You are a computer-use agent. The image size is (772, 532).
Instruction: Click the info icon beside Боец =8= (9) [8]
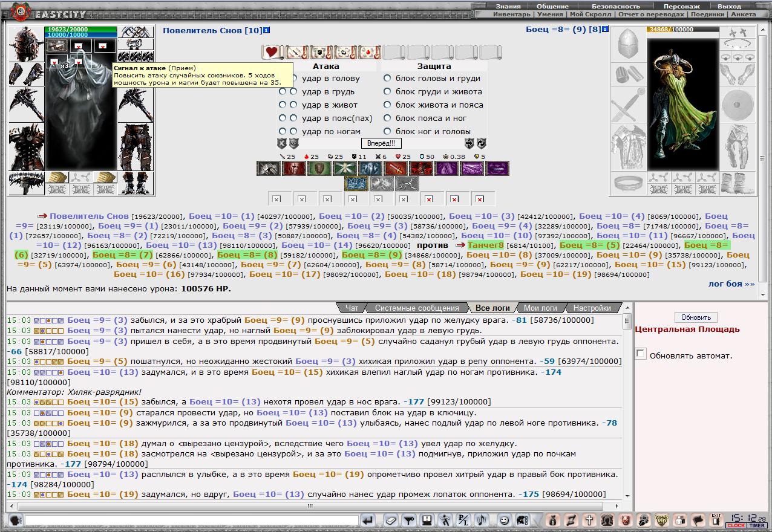[605, 28]
